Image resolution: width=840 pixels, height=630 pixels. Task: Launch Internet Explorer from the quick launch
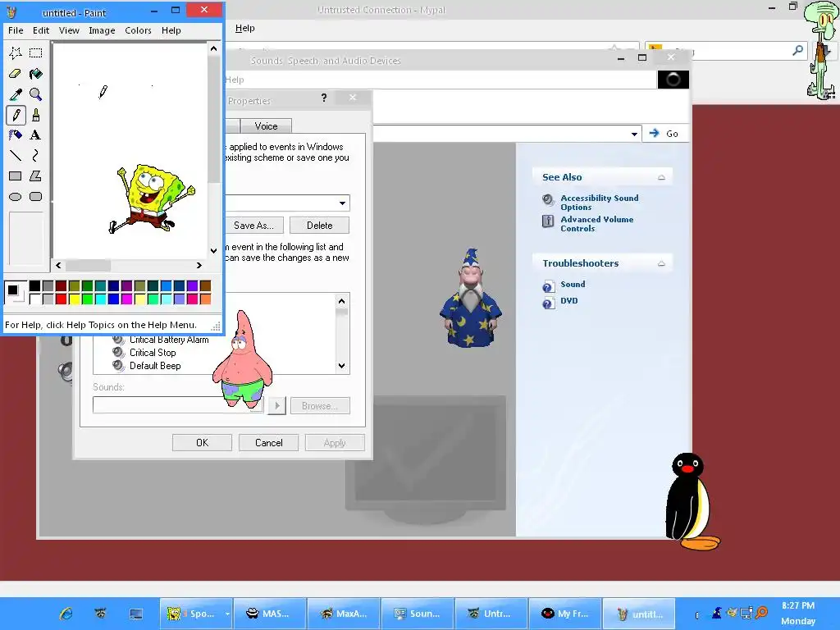pyautogui.click(x=66, y=614)
